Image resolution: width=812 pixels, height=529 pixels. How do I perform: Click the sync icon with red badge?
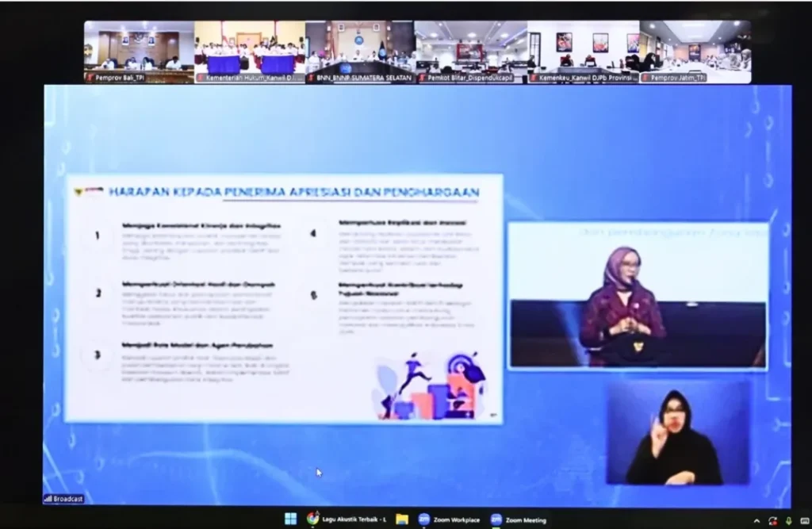pyautogui.click(x=772, y=520)
